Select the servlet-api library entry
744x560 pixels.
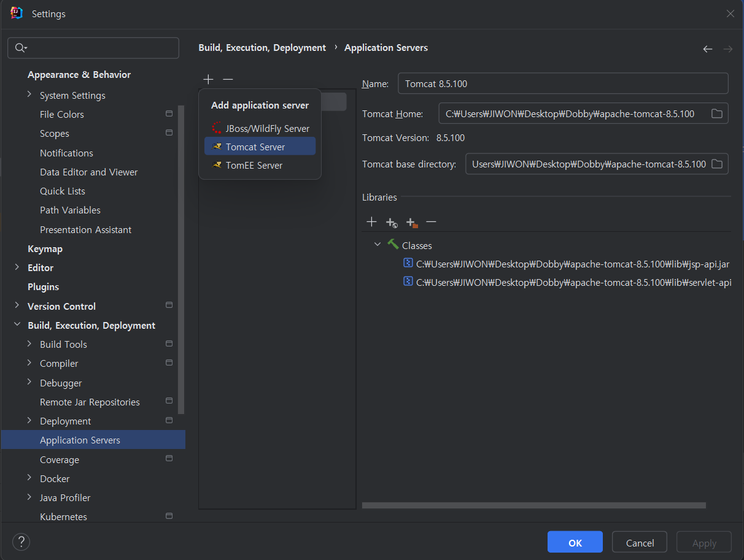[x=567, y=282]
